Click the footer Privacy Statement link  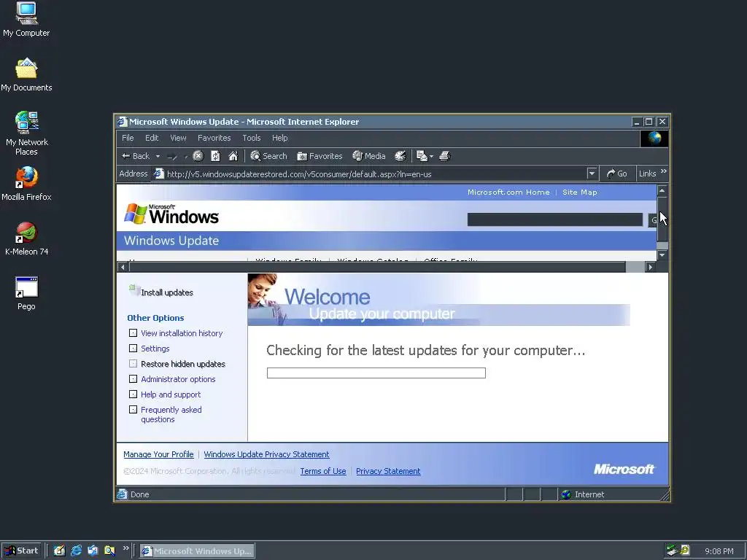coord(388,471)
